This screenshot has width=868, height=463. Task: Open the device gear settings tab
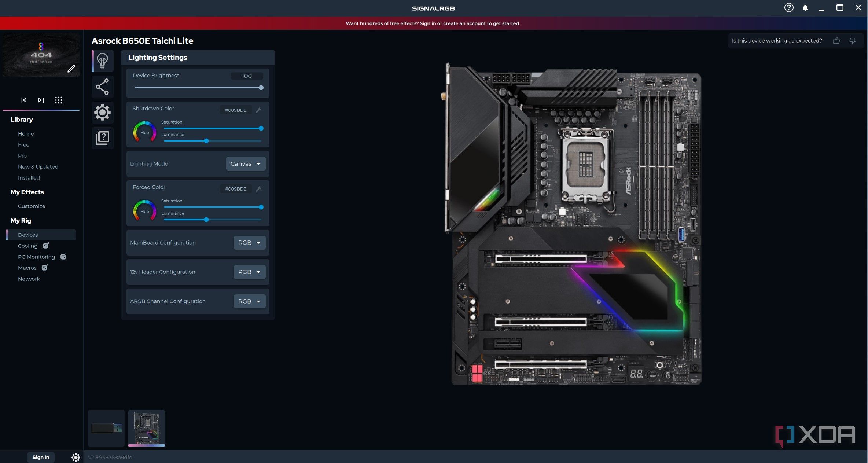102,112
